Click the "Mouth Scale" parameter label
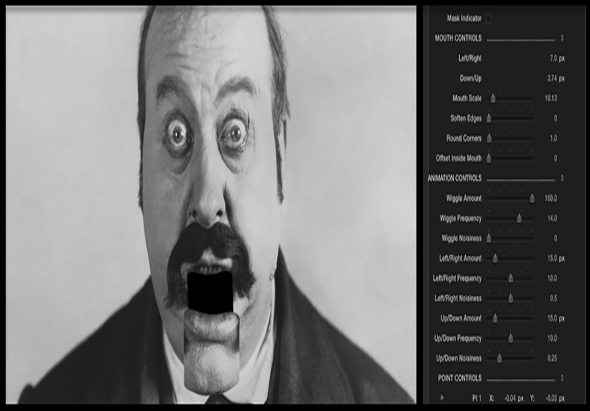This screenshot has height=411, width=590. [467, 98]
